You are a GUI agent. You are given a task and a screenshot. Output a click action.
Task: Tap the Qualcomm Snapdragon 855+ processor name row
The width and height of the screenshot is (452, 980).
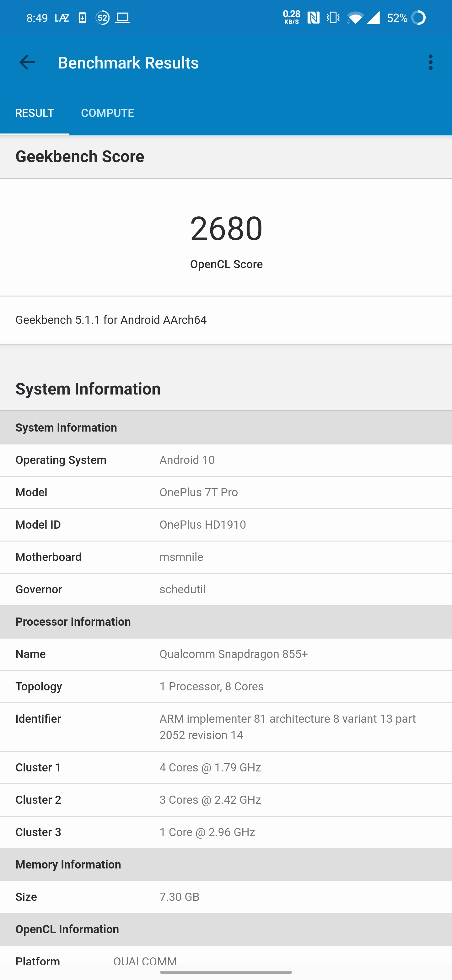tap(226, 654)
